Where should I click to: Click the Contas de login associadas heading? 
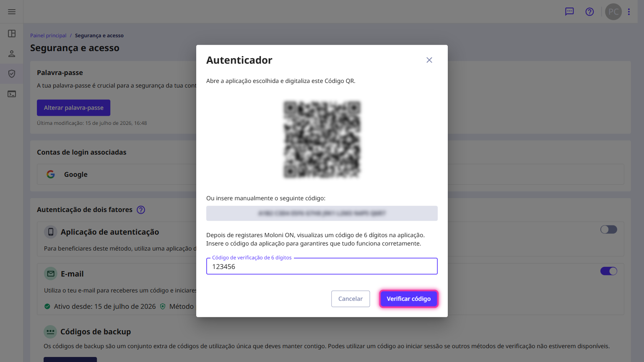82,152
